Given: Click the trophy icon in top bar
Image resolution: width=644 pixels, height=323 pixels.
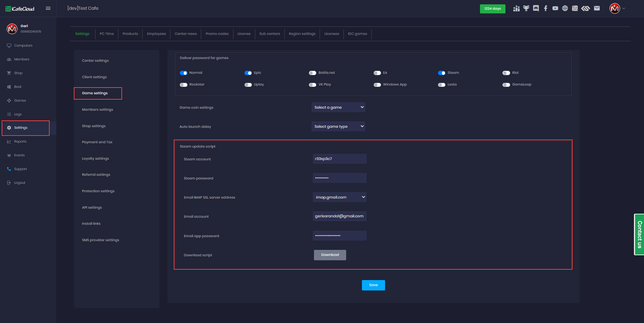Looking at the screenshot, I should pos(526,8).
